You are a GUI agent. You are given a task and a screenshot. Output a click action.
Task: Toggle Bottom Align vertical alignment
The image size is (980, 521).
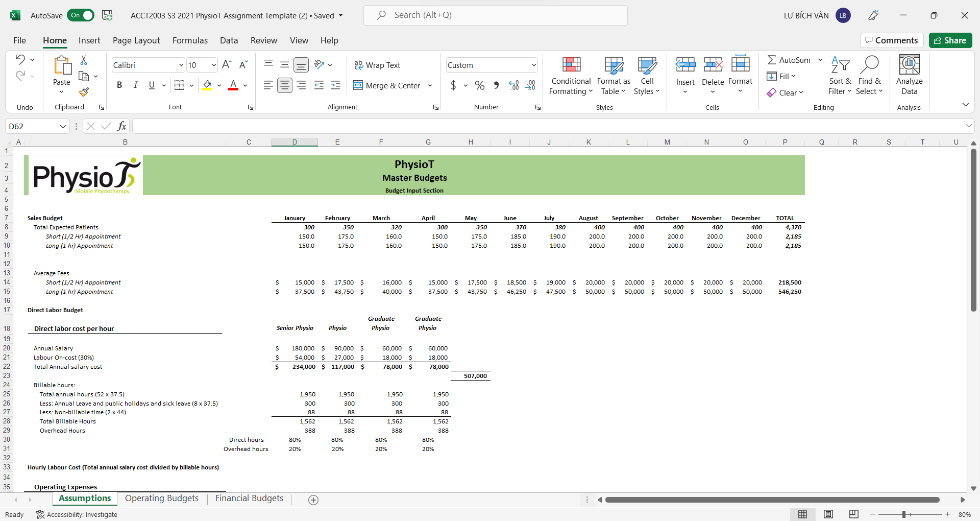click(301, 65)
